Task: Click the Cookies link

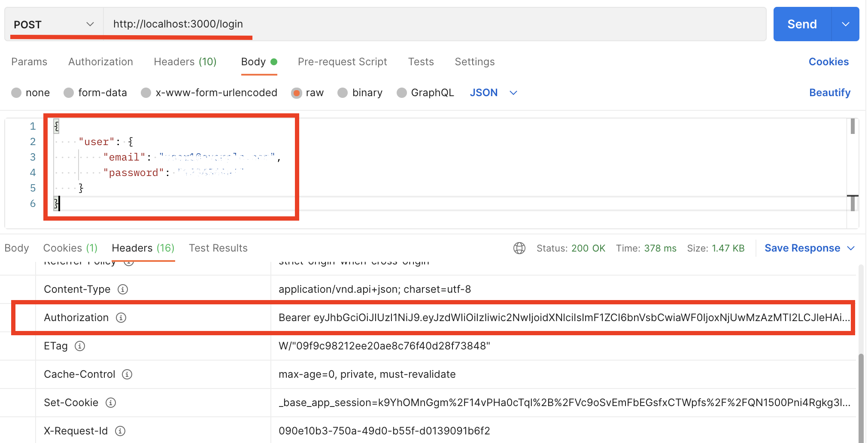Action: coord(829,62)
